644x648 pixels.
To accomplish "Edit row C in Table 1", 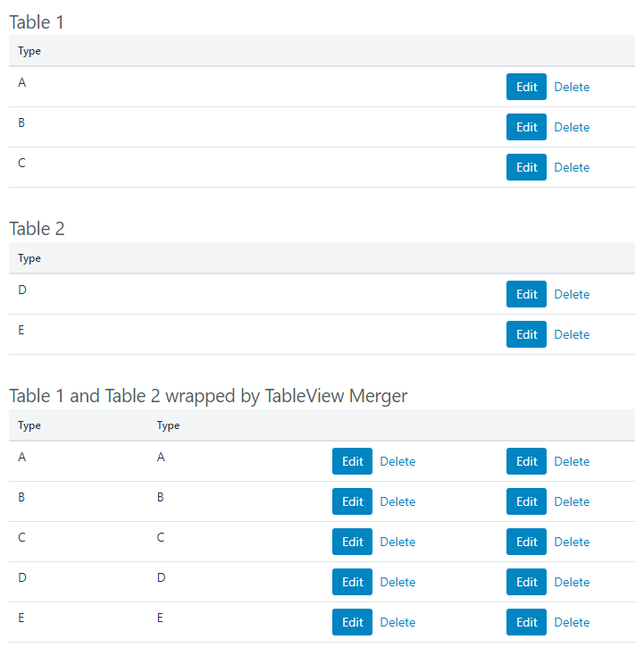I will [x=526, y=167].
